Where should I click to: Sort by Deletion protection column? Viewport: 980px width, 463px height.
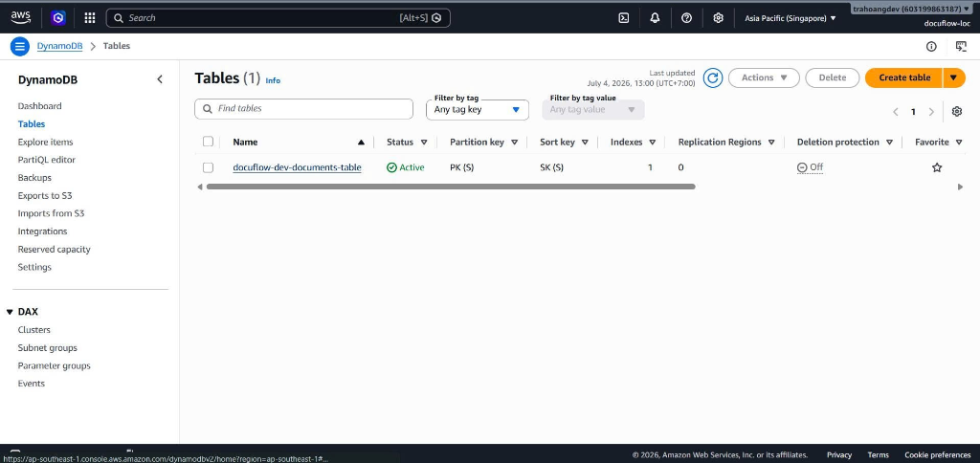tap(844, 142)
